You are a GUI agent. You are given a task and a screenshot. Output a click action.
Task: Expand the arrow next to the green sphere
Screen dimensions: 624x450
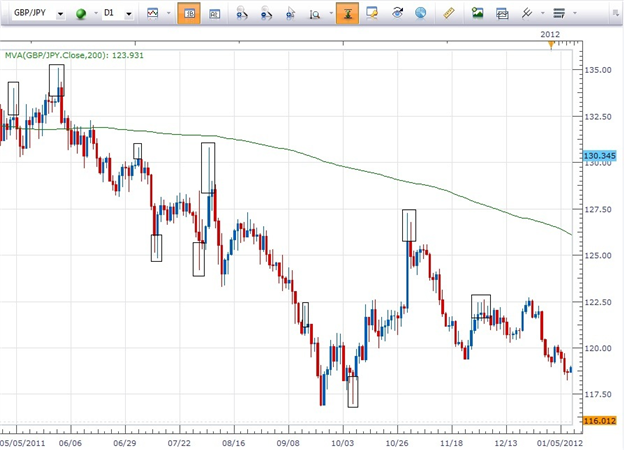click(96, 13)
